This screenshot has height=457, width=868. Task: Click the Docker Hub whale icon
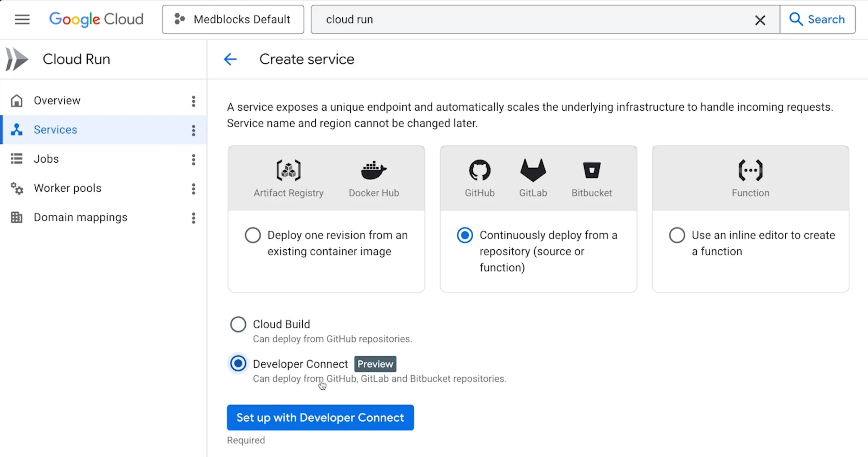point(374,170)
